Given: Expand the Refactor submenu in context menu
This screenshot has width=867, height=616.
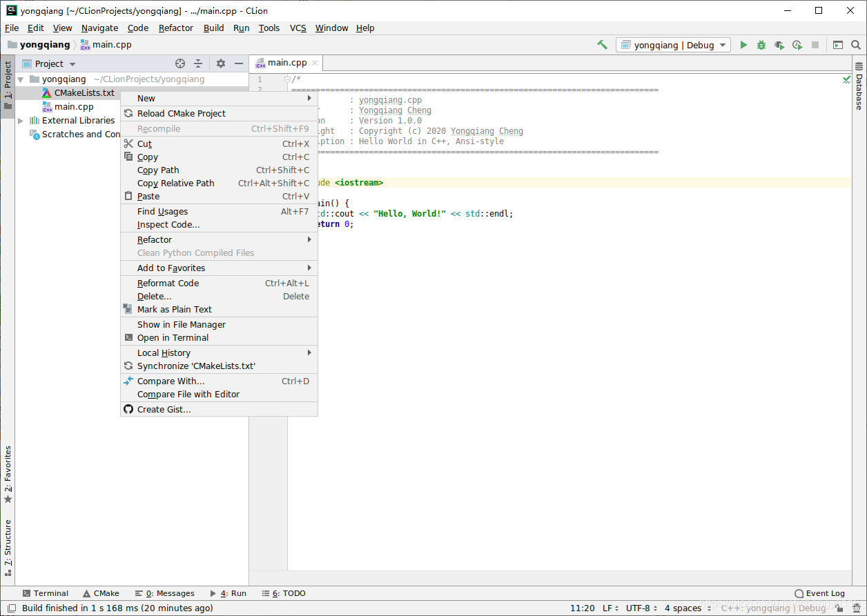Looking at the screenshot, I should click(x=220, y=239).
